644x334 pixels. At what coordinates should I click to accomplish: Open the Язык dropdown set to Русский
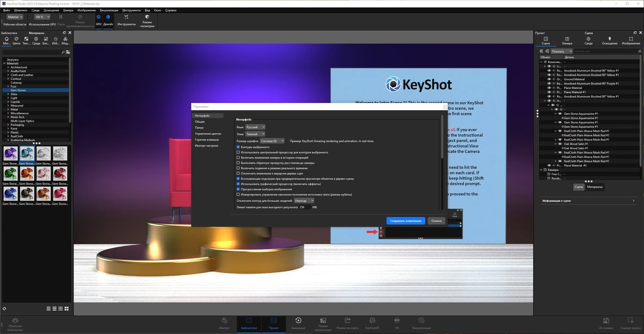(255, 127)
